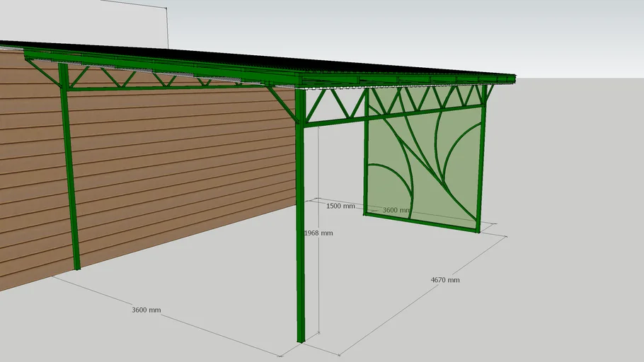Screen dimensions: 644x362
Task: Click the diagonal brace on center post
Action: click(282, 103)
